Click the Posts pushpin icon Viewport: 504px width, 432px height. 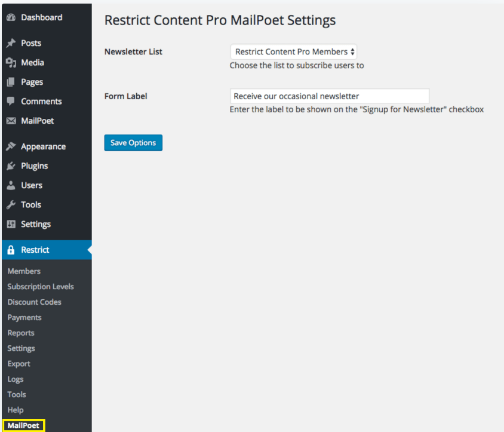[x=11, y=43]
